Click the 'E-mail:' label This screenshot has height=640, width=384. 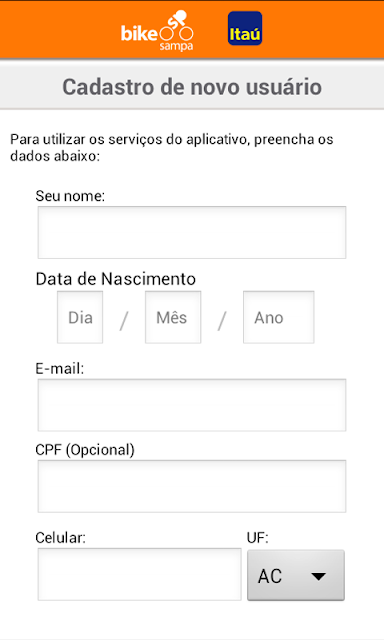click(60, 369)
